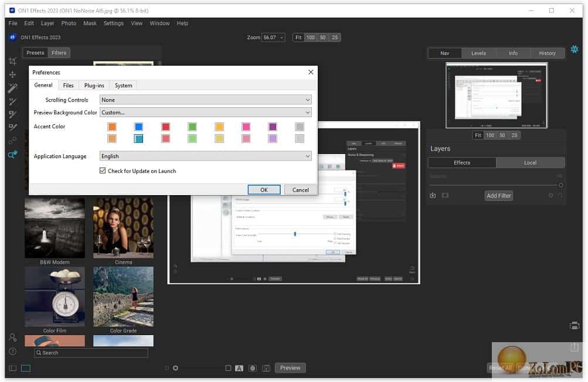
Task: Select the General preferences tab
Action: pos(43,85)
